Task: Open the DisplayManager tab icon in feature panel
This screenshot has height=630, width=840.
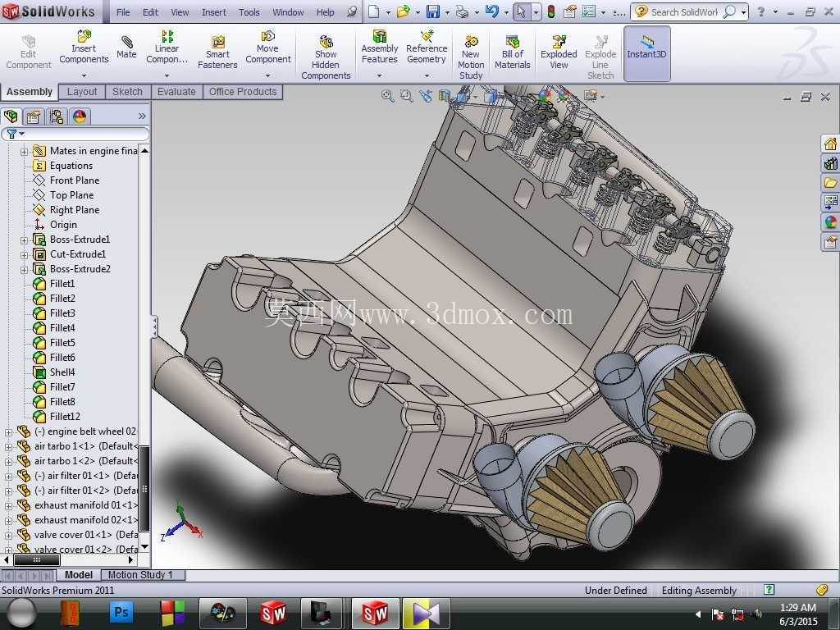Action: 80,116
